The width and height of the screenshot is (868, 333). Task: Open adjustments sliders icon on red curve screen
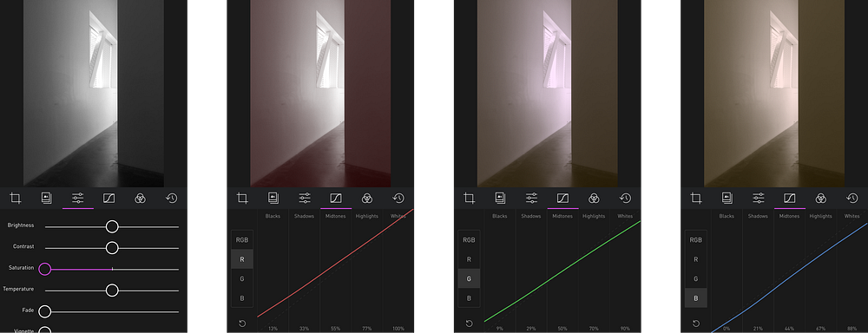click(305, 198)
